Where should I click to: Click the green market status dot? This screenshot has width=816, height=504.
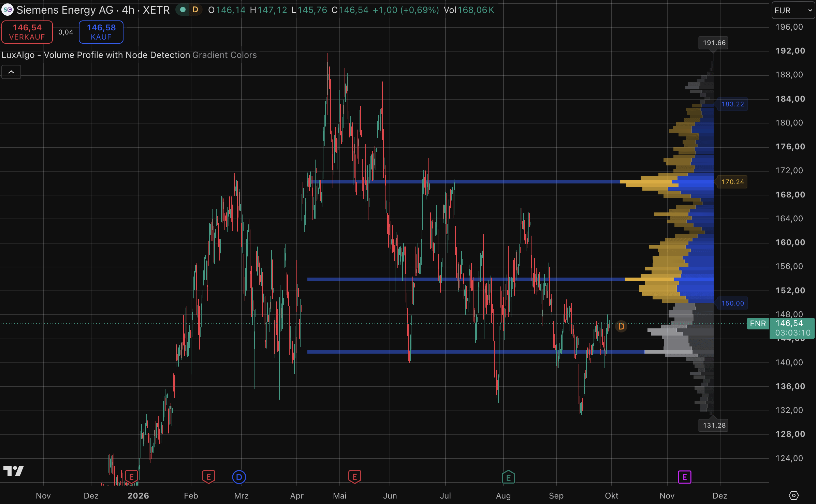click(183, 10)
